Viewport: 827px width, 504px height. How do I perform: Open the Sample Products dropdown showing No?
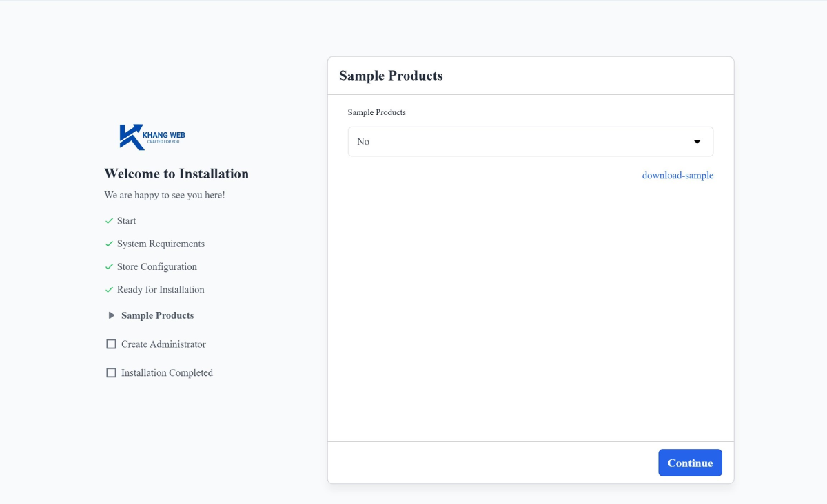[x=529, y=142]
